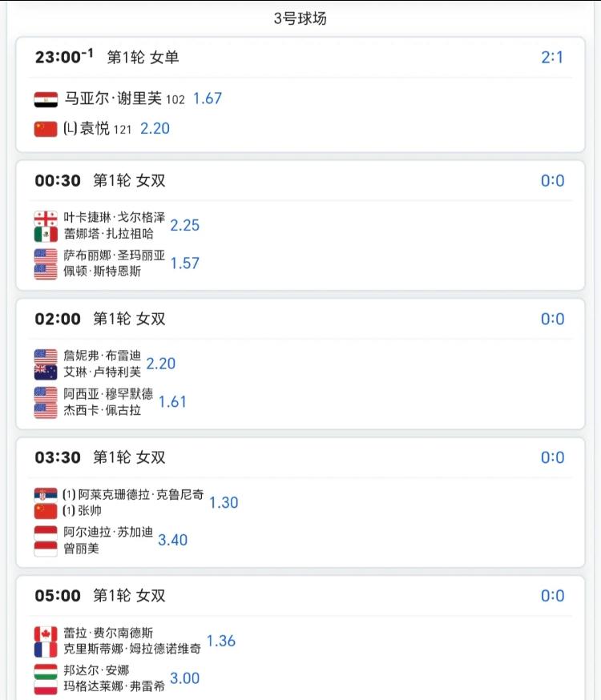
Task: Click the Serbia flag beside 阿莱克珊德拉·克鲁尼奇
Action: coord(46,494)
